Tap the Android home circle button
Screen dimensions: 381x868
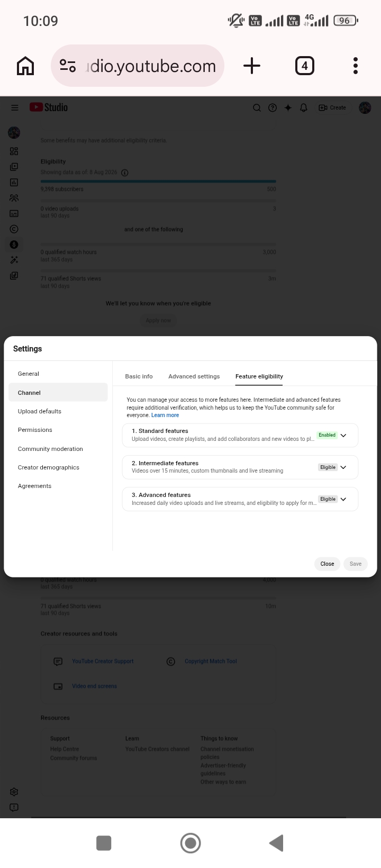coord(190,843)
